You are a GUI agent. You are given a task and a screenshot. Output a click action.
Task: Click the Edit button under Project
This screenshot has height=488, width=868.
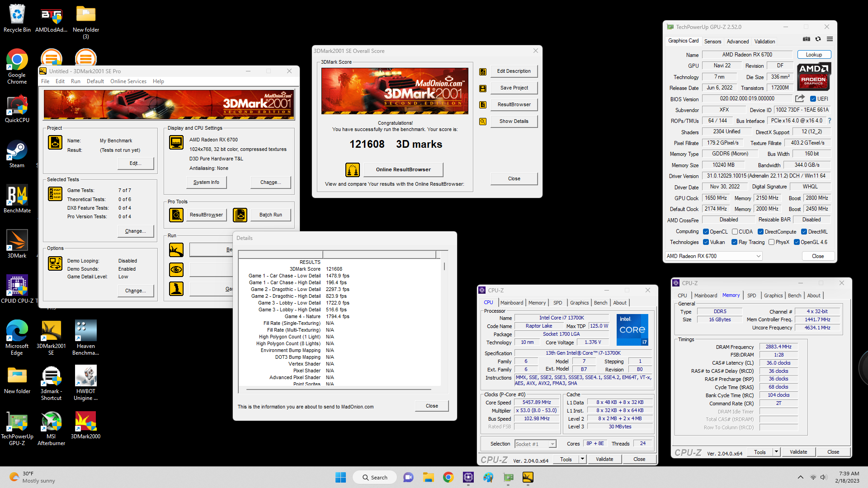[136, 164]
